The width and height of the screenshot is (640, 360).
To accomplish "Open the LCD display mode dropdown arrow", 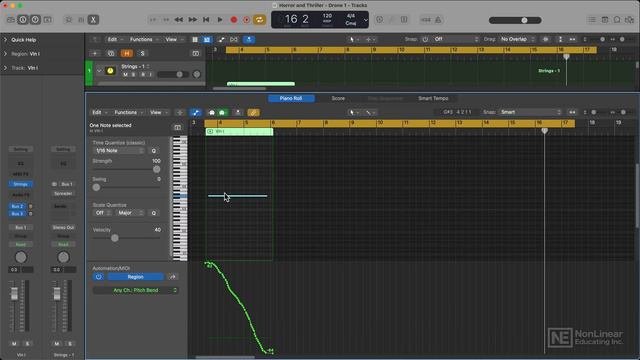I will coord(365,20).
